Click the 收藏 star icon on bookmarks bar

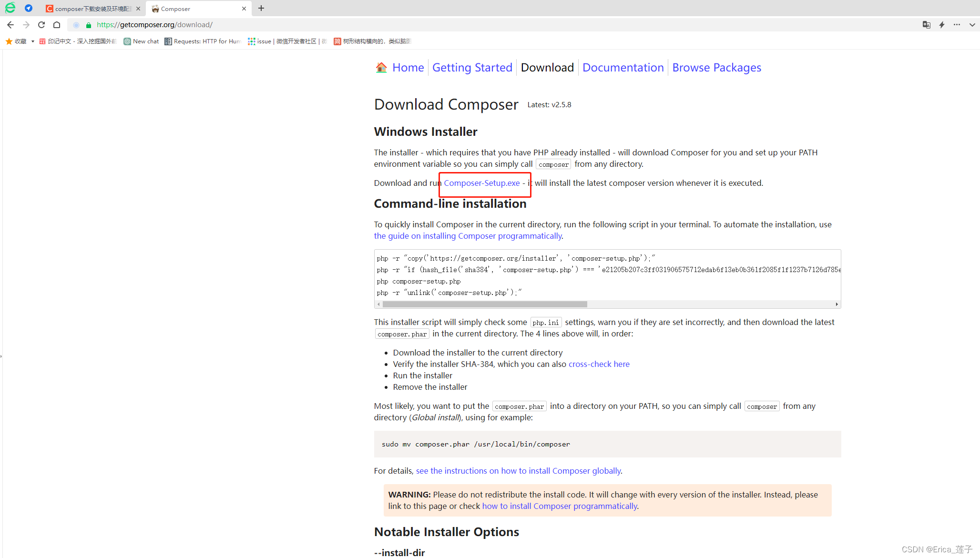(x=9, y=41)
